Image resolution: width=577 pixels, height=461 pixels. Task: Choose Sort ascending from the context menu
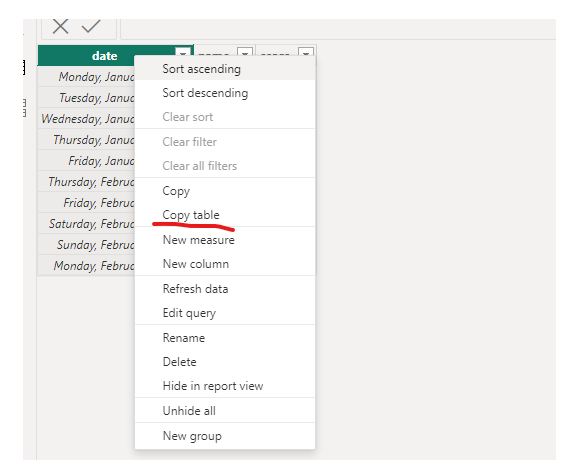click(225, 69)
